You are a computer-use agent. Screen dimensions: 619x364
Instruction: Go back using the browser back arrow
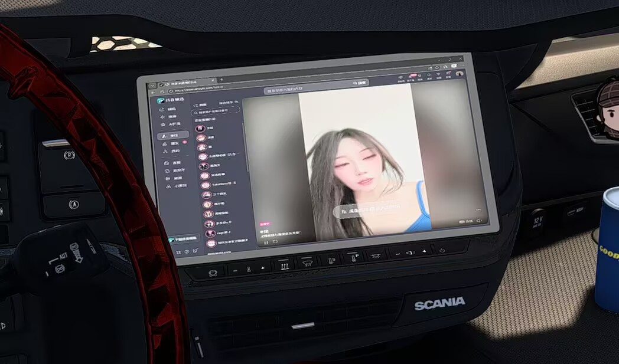click(153, 92)
